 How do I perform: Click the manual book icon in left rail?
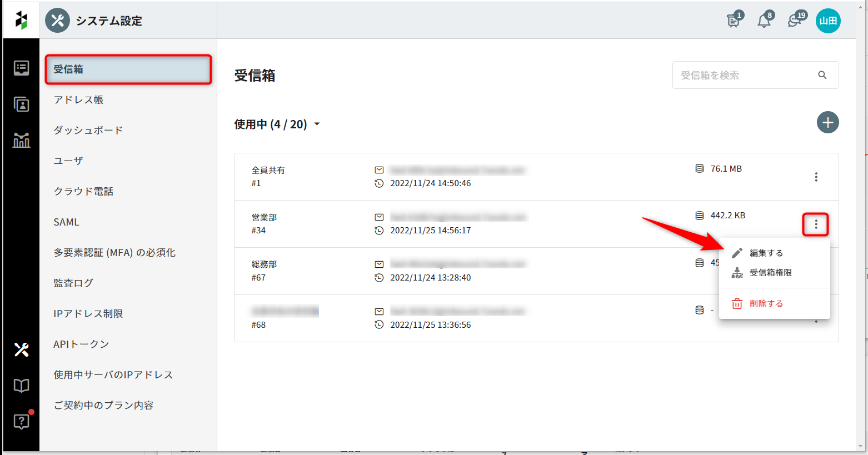[21, 386]
